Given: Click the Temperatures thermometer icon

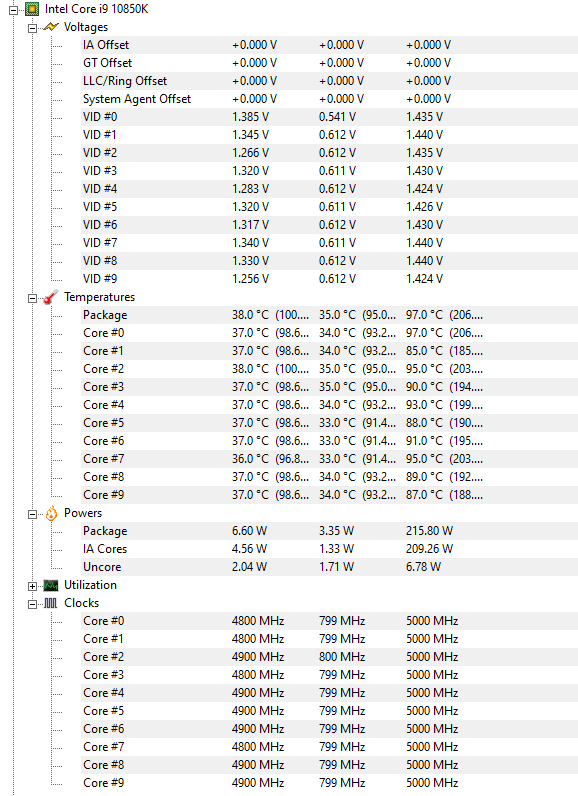Looking at the screenshot, I should point(51,297).
